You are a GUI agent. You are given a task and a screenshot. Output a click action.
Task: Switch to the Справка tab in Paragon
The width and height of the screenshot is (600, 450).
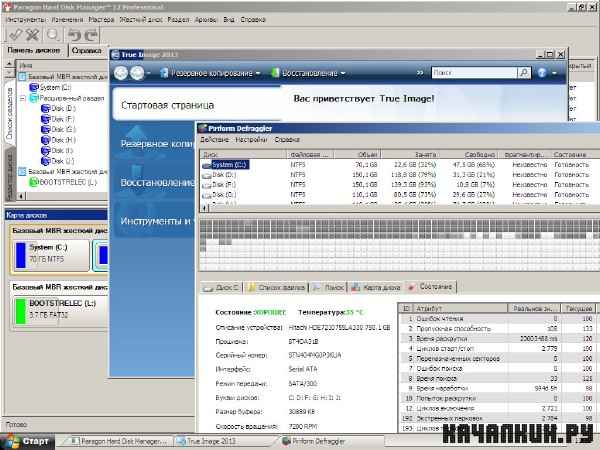[87, 51]
